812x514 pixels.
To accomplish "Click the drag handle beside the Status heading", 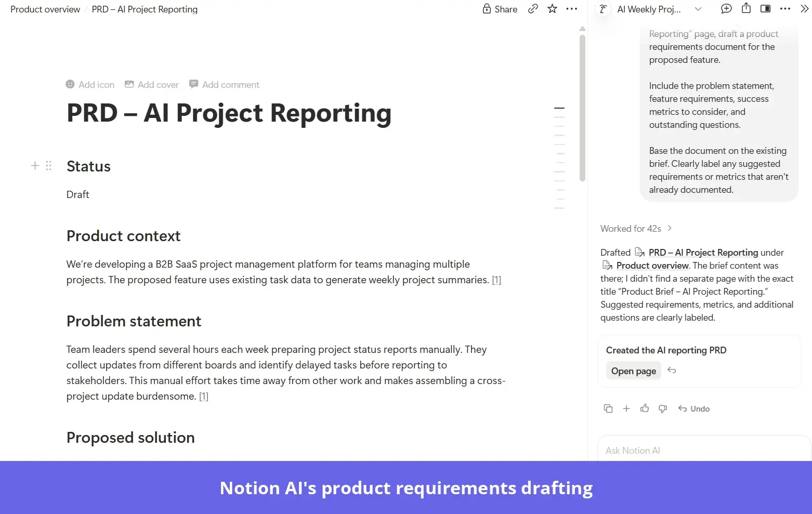I will click(x=48, y=166).
